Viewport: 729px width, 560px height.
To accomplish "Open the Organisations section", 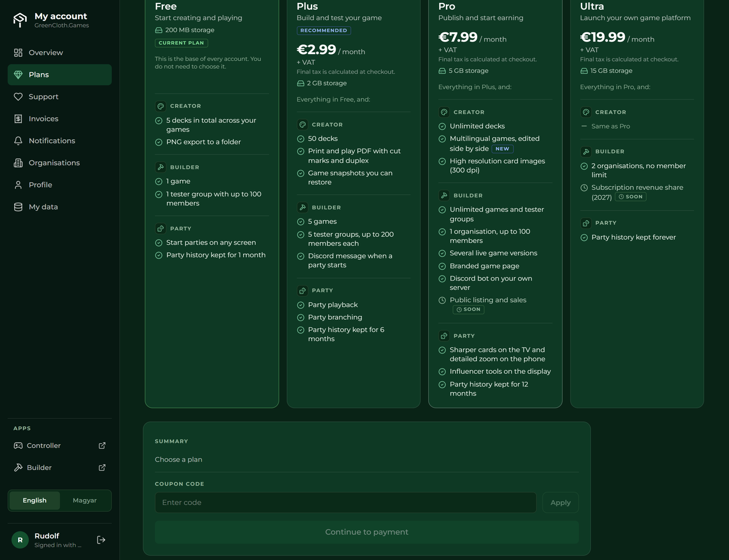I will click(60, 163).
